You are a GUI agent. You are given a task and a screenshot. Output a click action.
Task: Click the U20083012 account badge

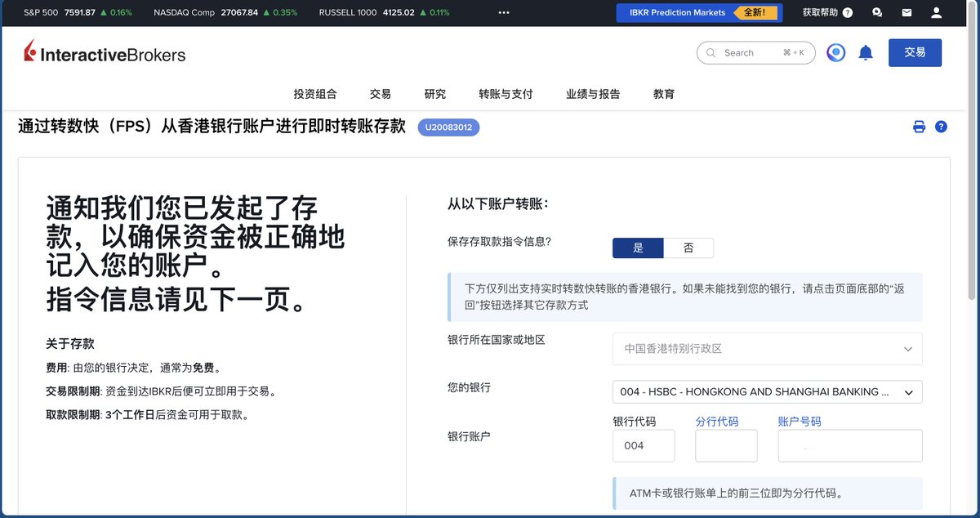pos(448,127)
